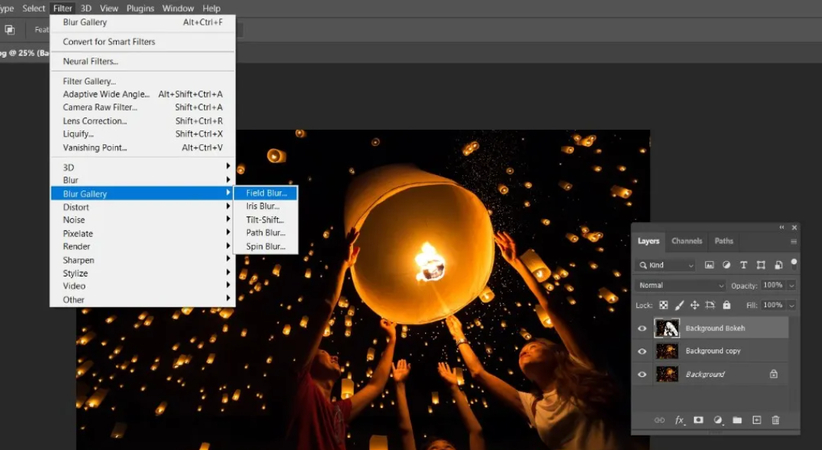Screen dimensions: 822x450
Task: Open the Select menu
Action: [34, 8]
